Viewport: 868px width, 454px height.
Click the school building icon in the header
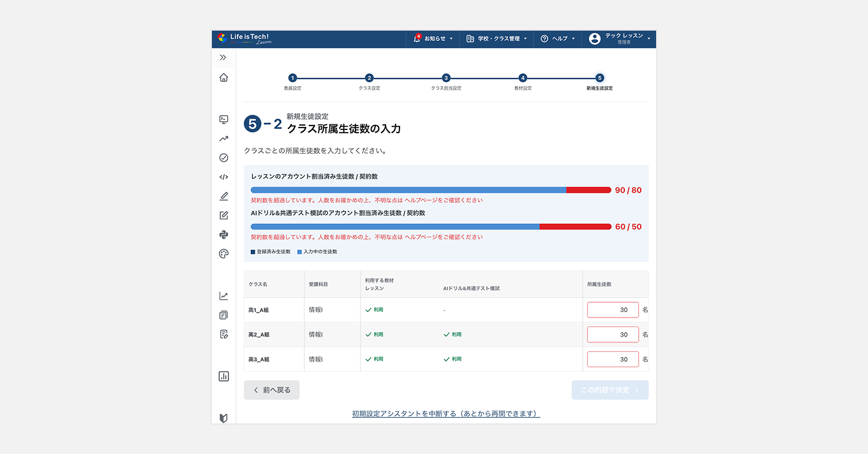pyautogui.click(x=470, y=39)
